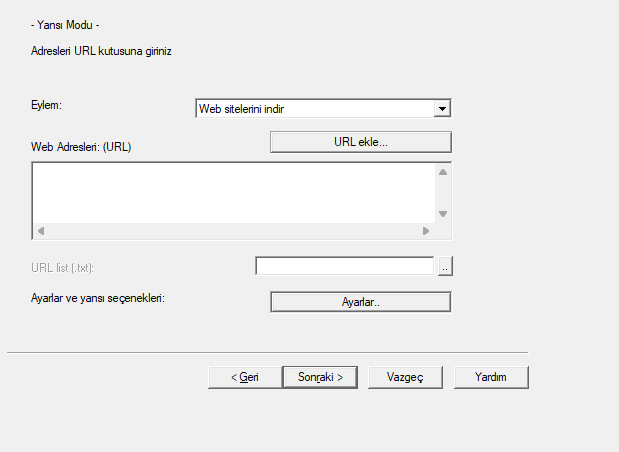
Task: Click the vertical scrollbar track of URL box
Action: 442,192
